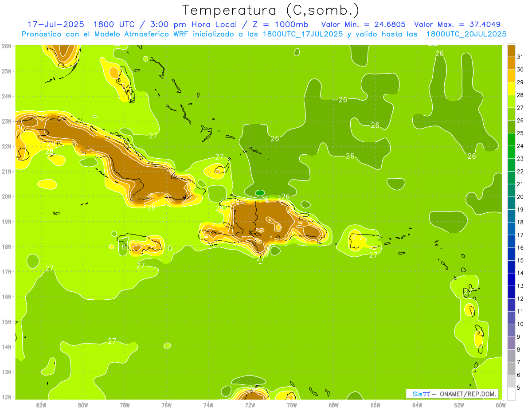Click latitude axis label "26N"
This screenshot has width=532, height=411.
7,46
